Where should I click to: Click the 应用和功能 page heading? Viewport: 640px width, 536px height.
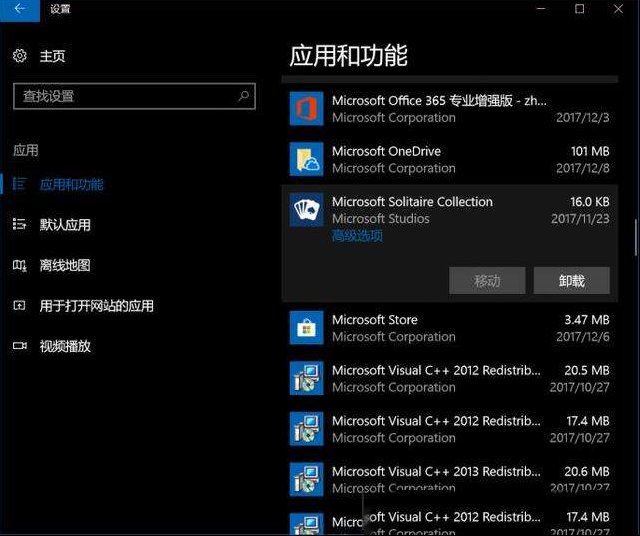click(x=348, y=56)
